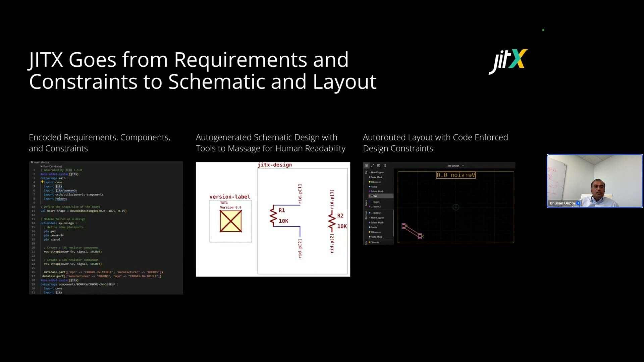This screenshot has height=362, width=644.
Task: Select the layers icon in the layout toolbar
Action: point(366,165)
